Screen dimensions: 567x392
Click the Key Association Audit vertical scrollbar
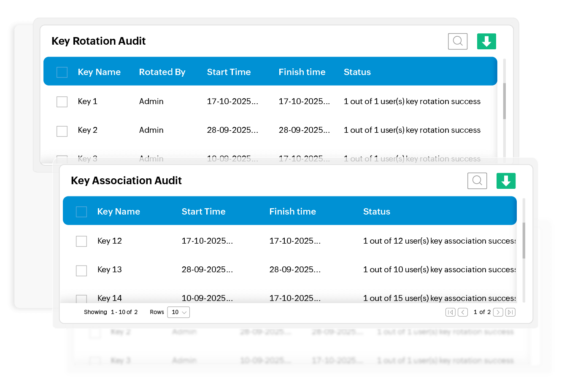[x=524, y=240]
